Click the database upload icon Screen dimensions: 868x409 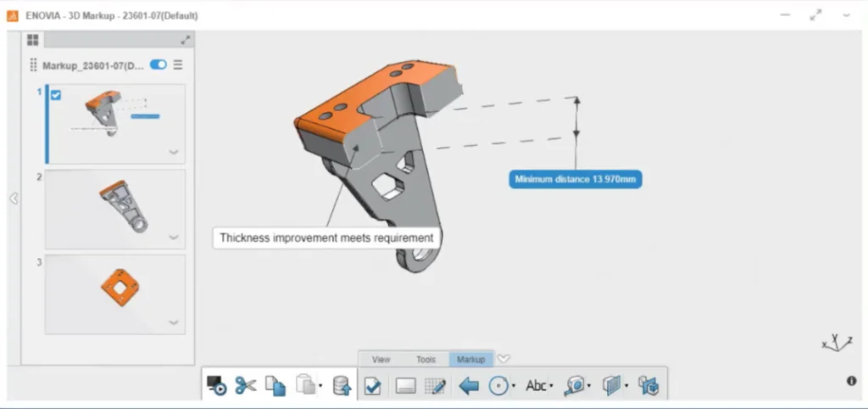click(x=341, y=386)
